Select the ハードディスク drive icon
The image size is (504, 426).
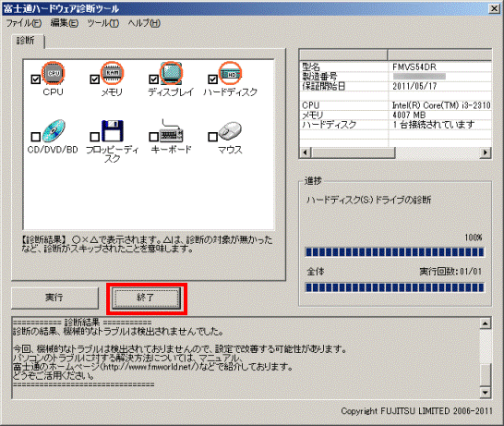(x=231, y=73)
